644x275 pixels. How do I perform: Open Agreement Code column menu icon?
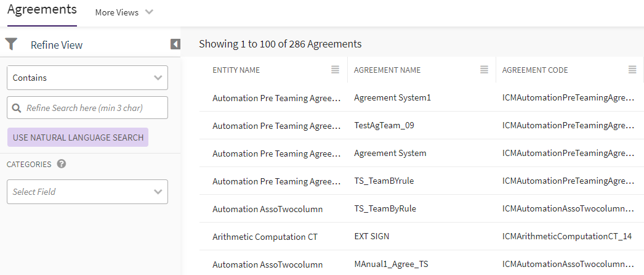632,70
